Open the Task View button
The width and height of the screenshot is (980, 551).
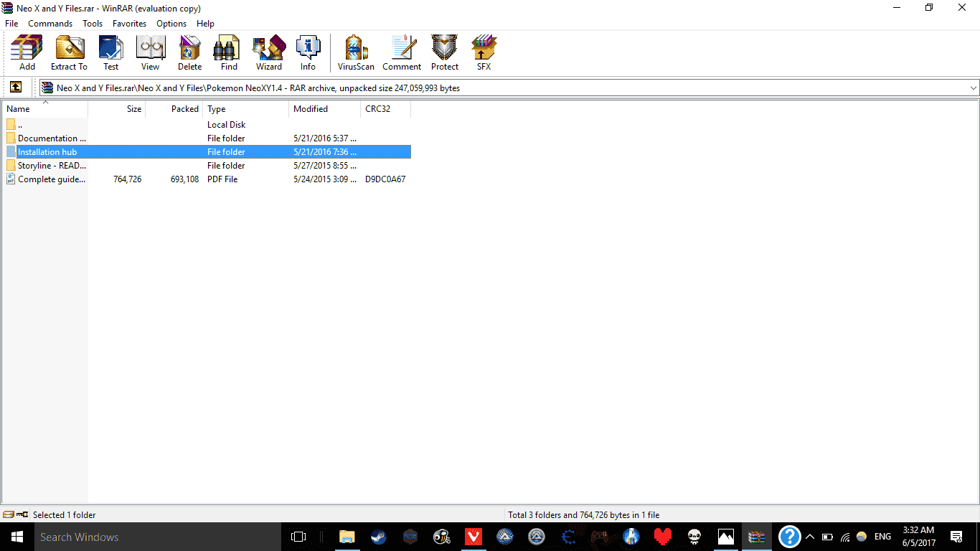298,537
